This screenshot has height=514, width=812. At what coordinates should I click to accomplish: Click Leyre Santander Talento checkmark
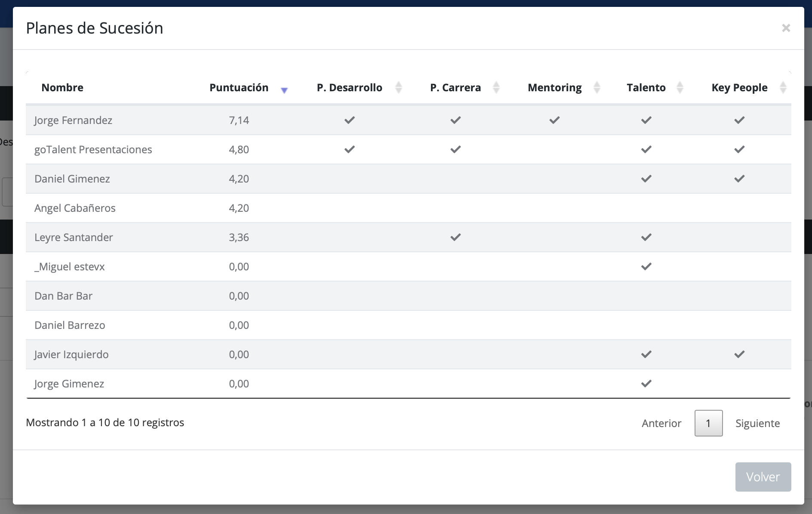click(646, 237)
